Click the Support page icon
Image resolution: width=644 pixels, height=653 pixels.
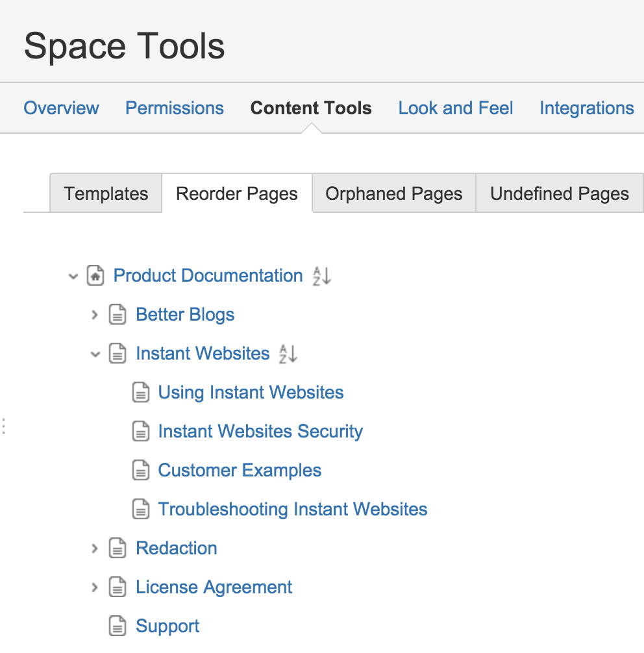pyautogui.click(x=118, y=626)
